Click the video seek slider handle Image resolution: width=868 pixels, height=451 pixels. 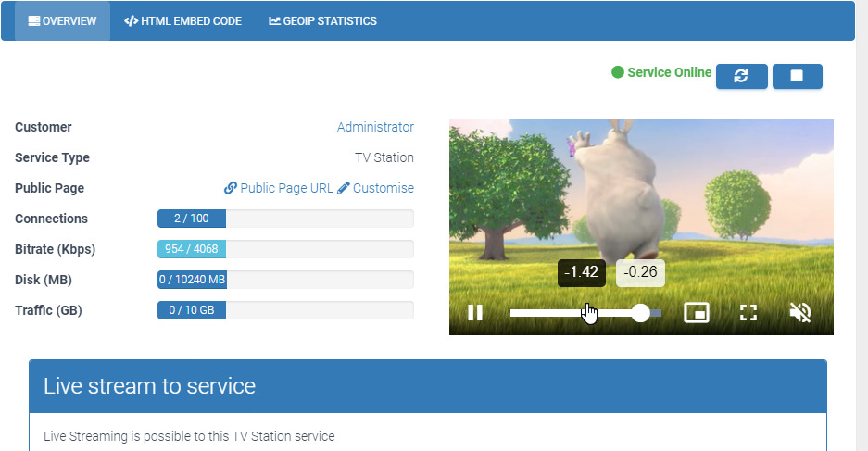640,313
